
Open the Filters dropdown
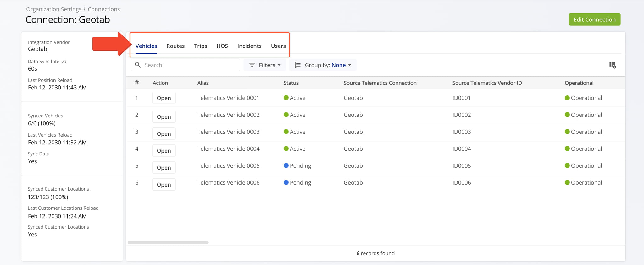[265, 65]
